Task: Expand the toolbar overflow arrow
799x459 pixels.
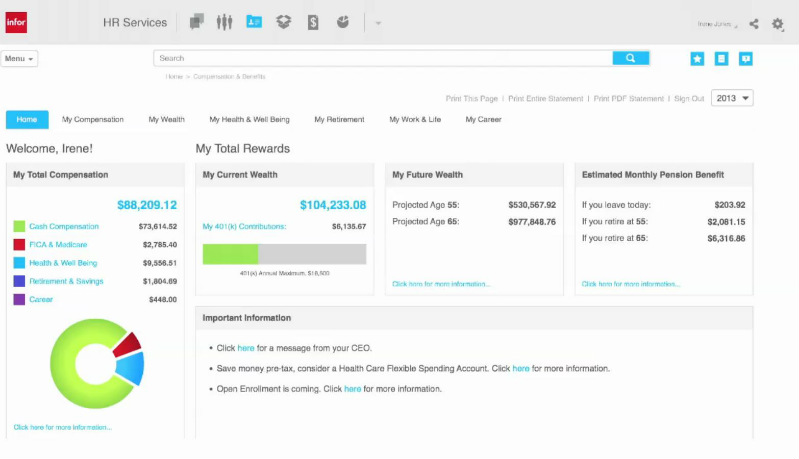Action: (x=377, y=23)
